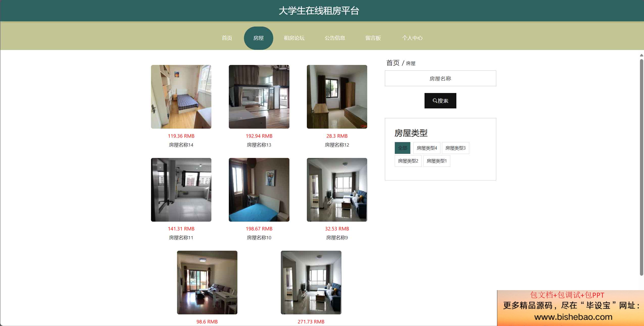Screen dimensions: 644x326
Task: Click the 房屋名称9 title link
Action: [x=337, y=238]
